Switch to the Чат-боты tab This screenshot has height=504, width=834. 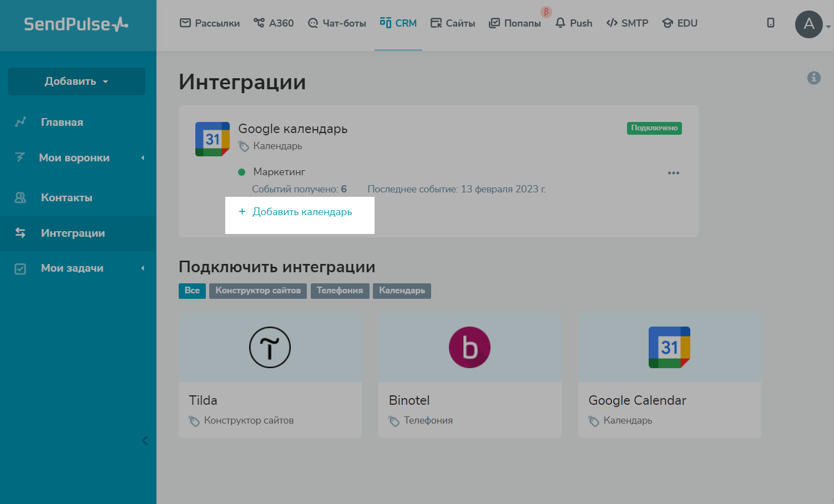[337, 23]
